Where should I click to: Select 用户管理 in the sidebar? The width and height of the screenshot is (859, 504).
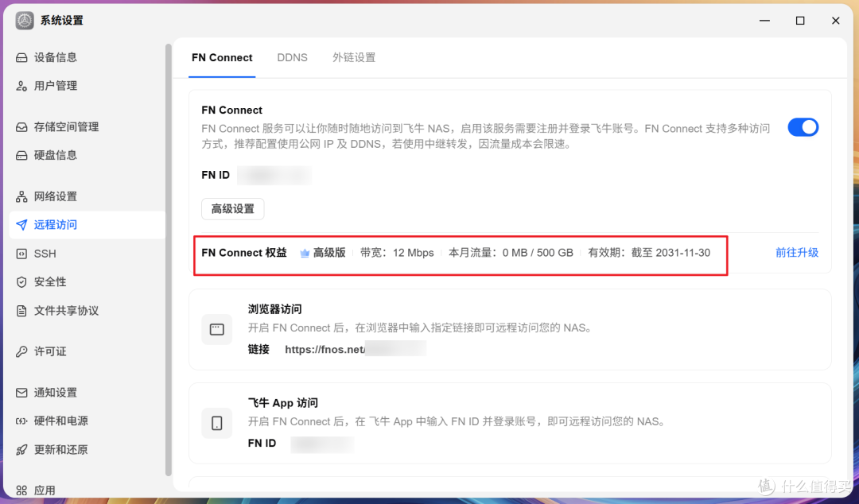87,86
